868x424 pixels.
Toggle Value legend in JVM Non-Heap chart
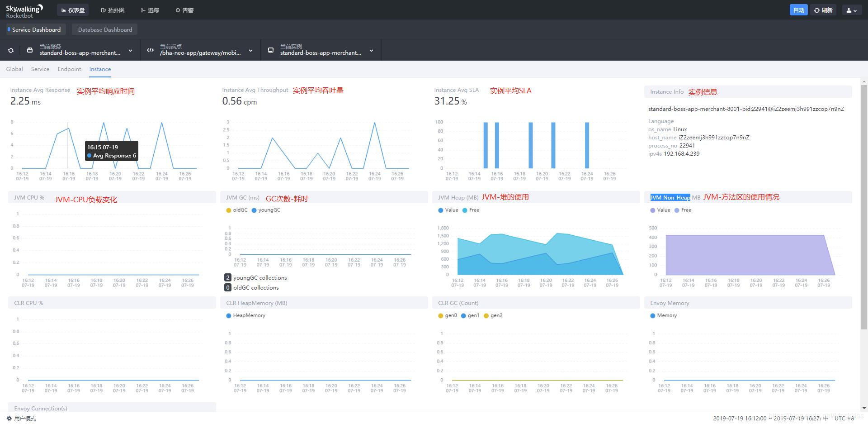click(x=660, y=210)
